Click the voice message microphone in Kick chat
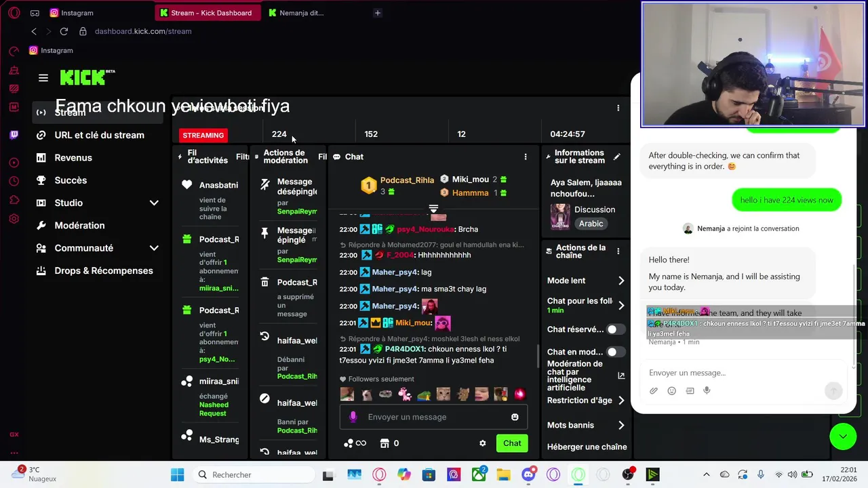The image size is (868, 488). pyautogui.click(x=353, y=417)
